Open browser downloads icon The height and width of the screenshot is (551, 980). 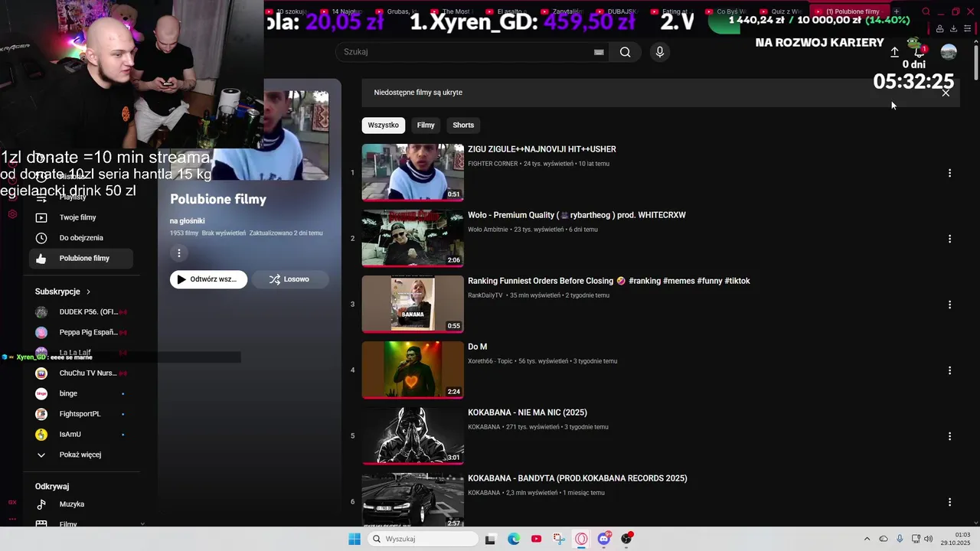pyautogui.click(x=953, y=28)
